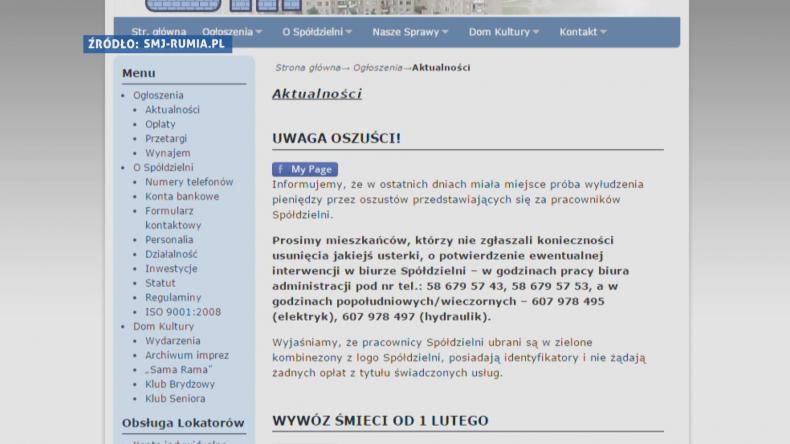Viewport: 790px width, 444px height.
Task: Open Działalność sidebar link
Action: tap(171, 254)
